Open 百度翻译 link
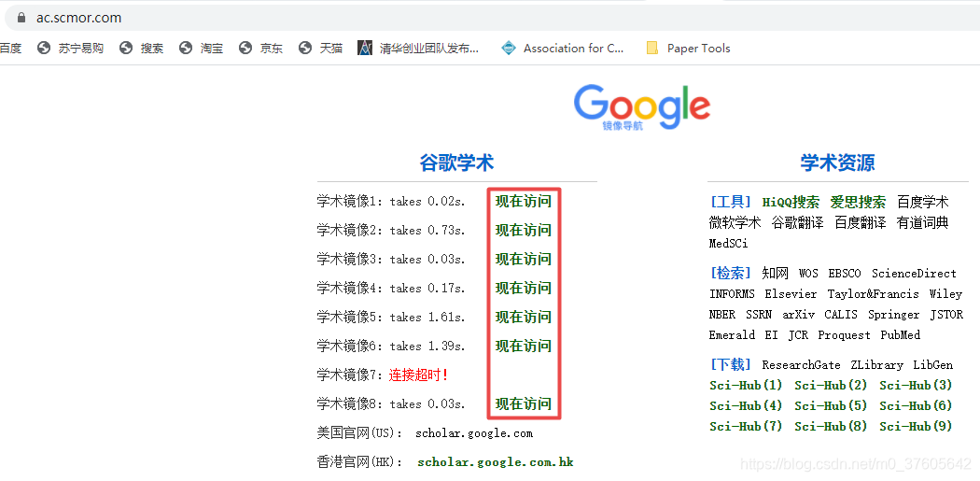 (x=860, y=222)
